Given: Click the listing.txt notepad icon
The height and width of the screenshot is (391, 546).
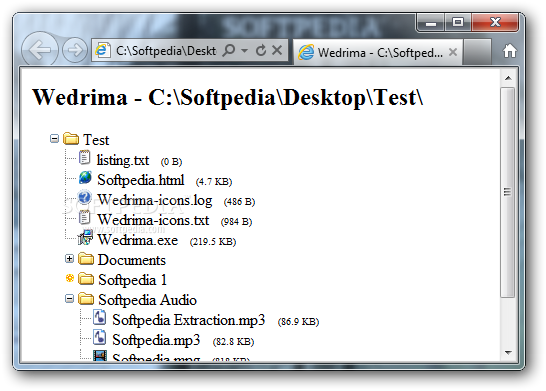Looking at the screenshot, I should point(84,157).
